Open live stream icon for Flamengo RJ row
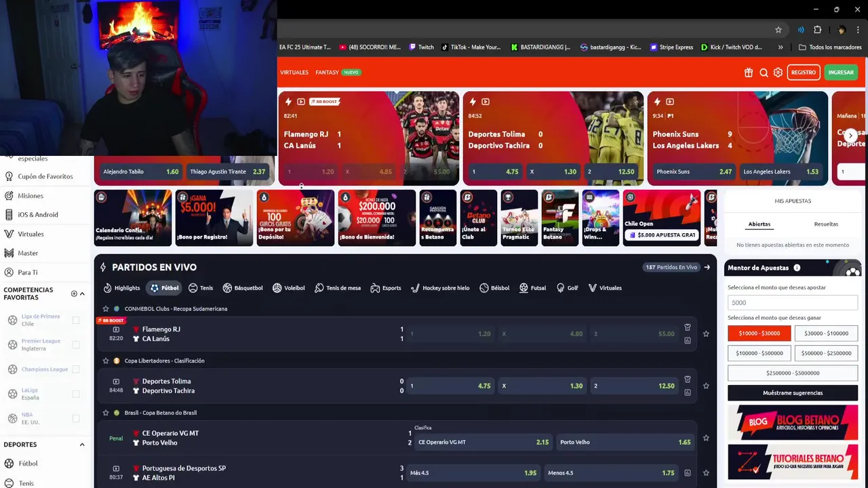The width and height of the screenshot is (868, 488). (x=116, y=329)
